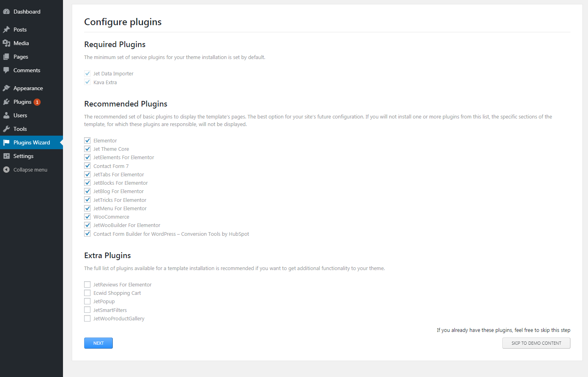Click the Tools wrench icon
The image size is (588, 377).
click(x=6, y=129)
